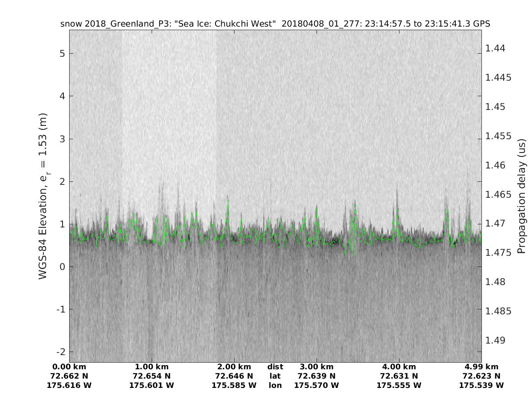Click the elevation tick label 3
The height and width of the screenshot is (399, 532).
(x=63, y=139)
